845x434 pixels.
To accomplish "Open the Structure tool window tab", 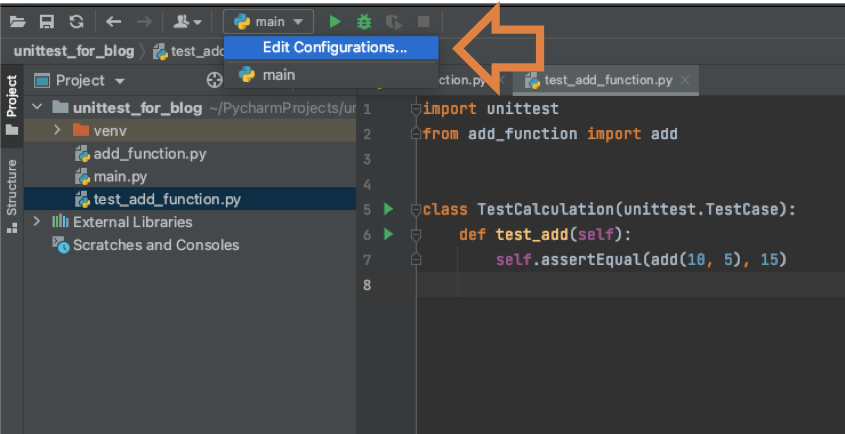I will [x=12, y=195].
